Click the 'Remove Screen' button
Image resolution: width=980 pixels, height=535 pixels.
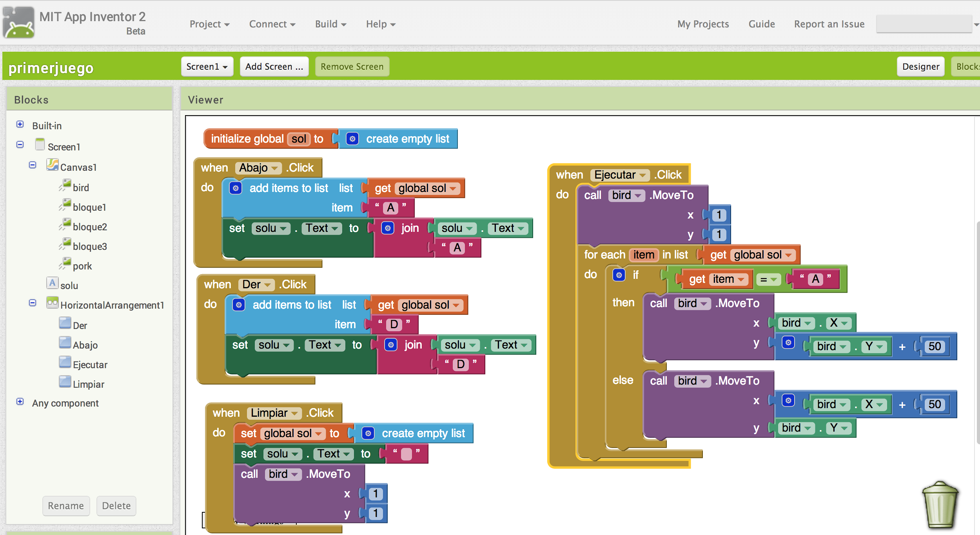coord(350,66)
